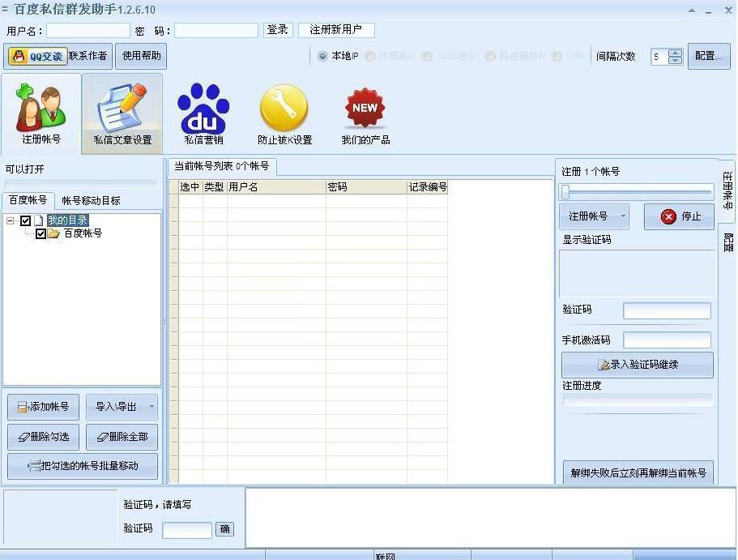The width and height of the screenshot is (738, 560).
Task: Increase 间隔次数 with the up arrow
Action: point(676,53)
